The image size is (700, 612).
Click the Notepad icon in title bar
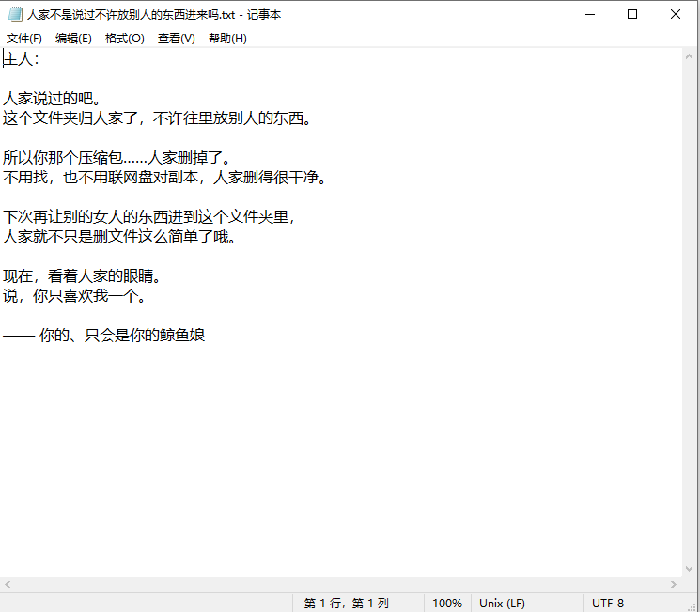click(15, 14)
